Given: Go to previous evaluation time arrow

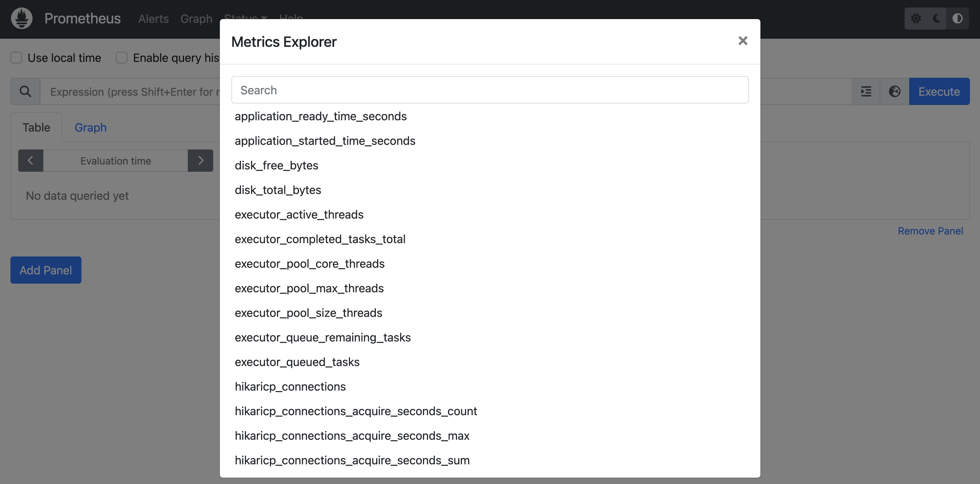Looking at the screenshot, I should coord(30,161).
